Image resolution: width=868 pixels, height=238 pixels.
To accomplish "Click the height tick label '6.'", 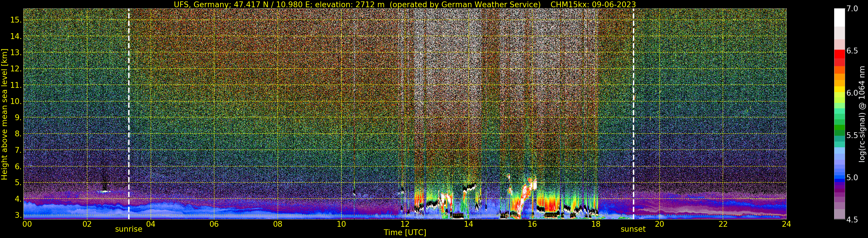I will 18,166.
